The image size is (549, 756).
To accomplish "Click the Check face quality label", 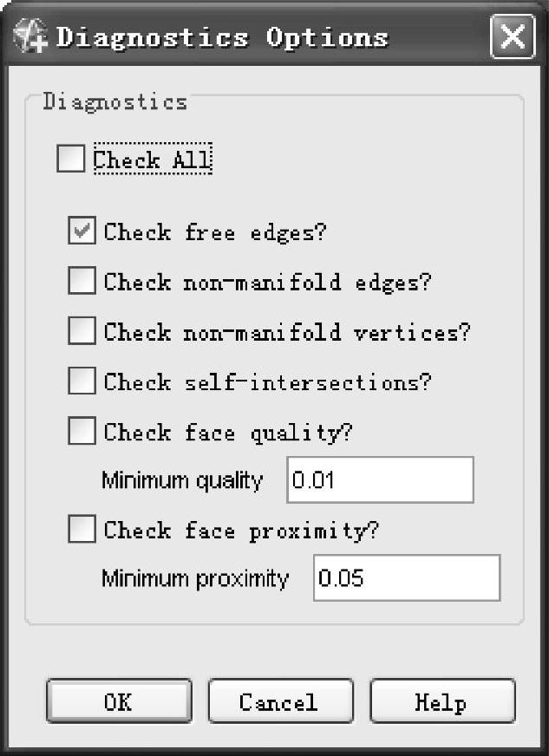I will coord(228,433).
